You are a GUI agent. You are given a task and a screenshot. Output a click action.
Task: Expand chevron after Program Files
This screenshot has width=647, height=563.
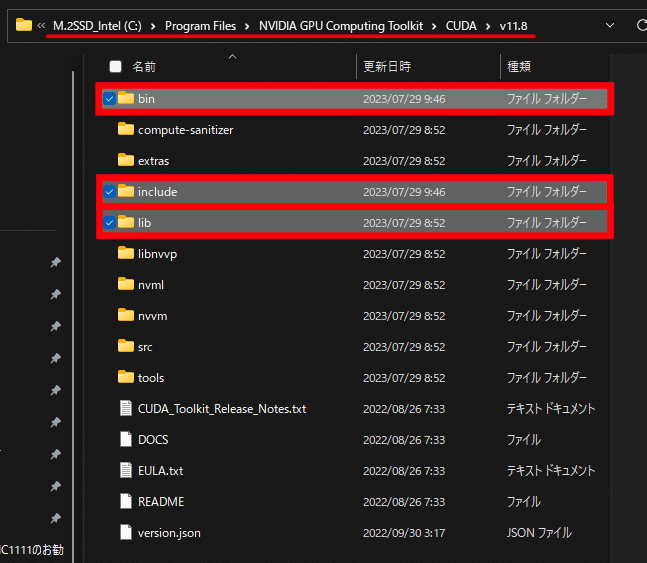coord(247,26)
